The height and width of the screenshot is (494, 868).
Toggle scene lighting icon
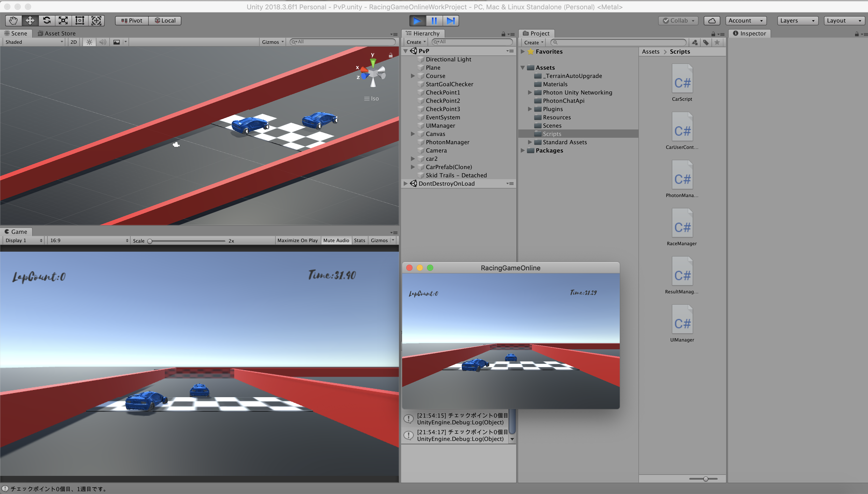89,42
